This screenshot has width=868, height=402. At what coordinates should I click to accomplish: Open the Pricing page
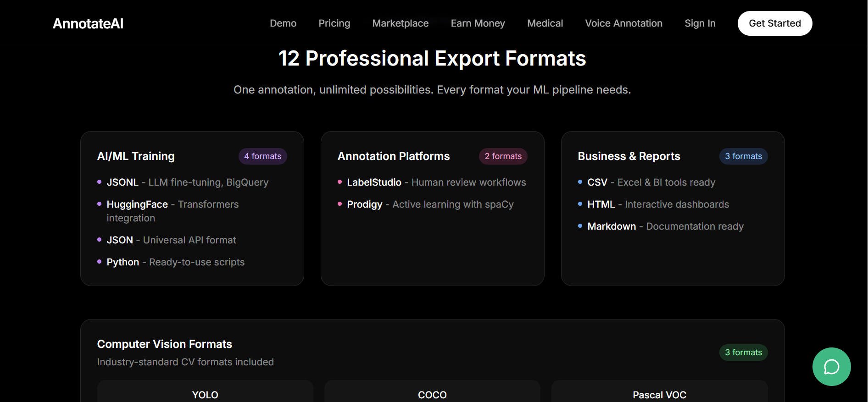pyautogui.click(x=334, y=23)
